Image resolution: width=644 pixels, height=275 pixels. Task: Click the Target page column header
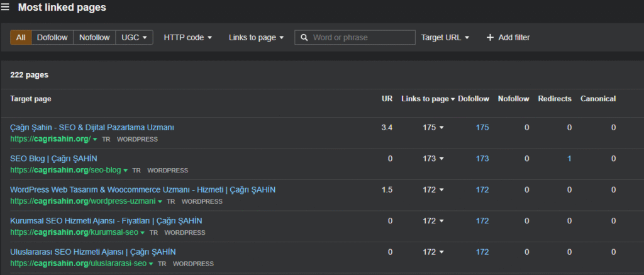(31, 99)
